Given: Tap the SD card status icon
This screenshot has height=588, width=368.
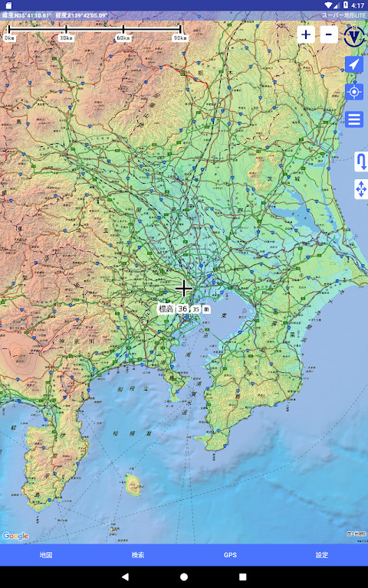Looking at the screenshot, I should point(8,5).
